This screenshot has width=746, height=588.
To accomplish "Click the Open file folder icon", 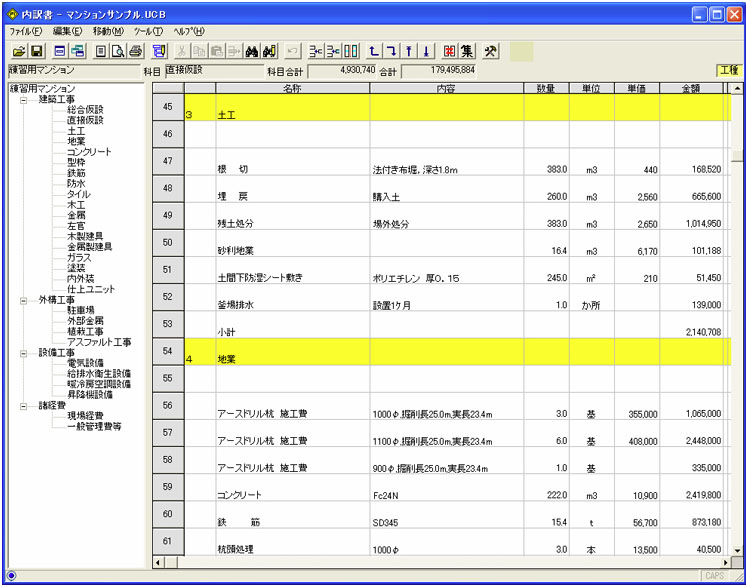I will coord(19,51).
